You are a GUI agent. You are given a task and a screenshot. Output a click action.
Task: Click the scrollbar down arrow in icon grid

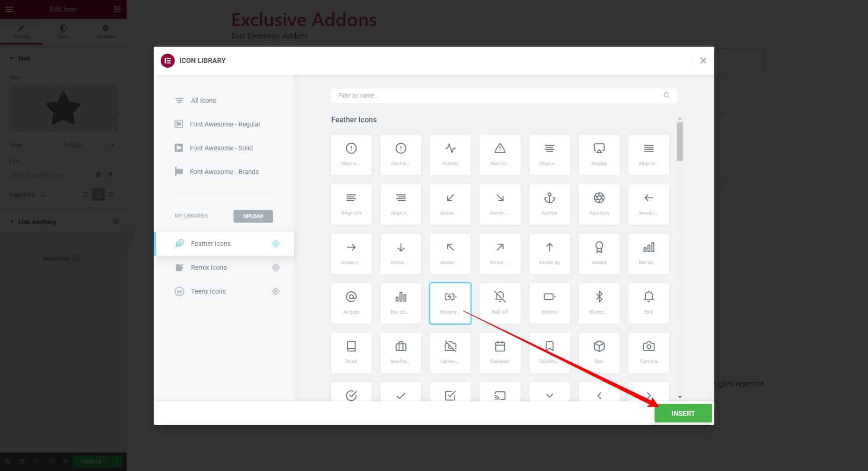(680, 397)
